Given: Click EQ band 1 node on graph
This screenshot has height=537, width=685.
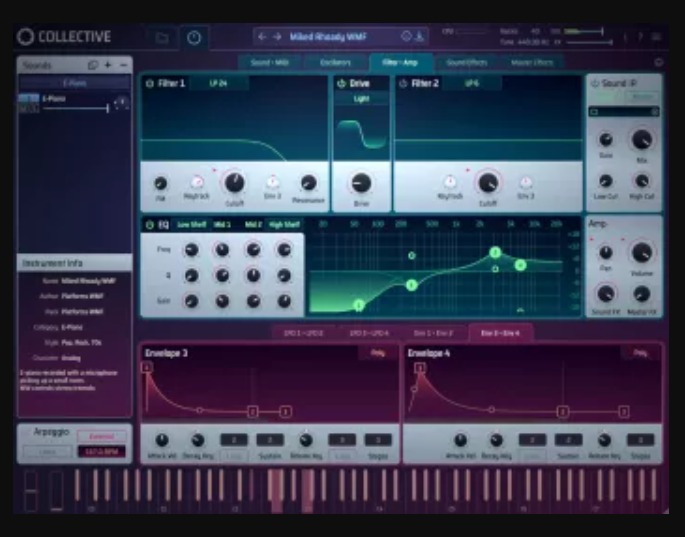Looking at the screenshot, I should click(x=359, y=304).
